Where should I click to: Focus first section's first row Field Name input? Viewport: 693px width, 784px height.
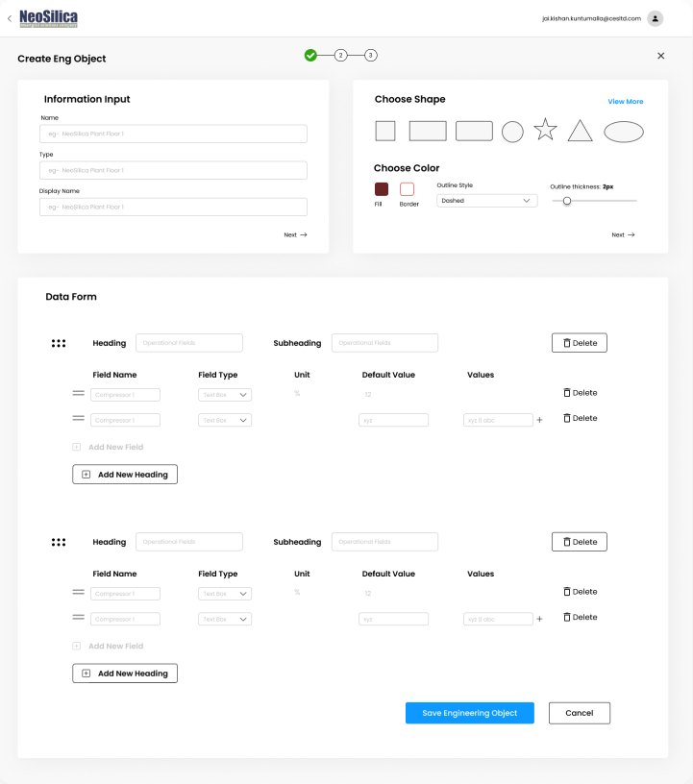point(125,395)
